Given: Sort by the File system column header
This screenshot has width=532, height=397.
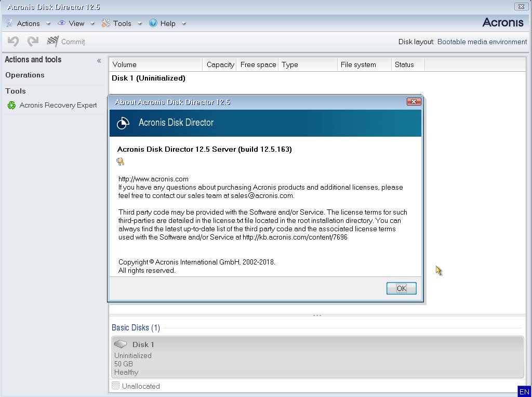Looking at the screenshot, I should coord(364,64).
